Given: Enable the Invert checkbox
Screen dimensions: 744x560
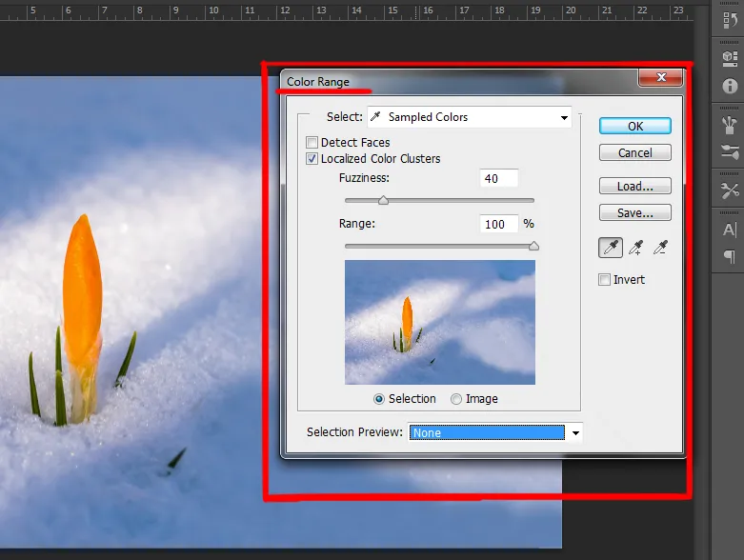Looking at the screenshot, I should click(x=604, y=279).
